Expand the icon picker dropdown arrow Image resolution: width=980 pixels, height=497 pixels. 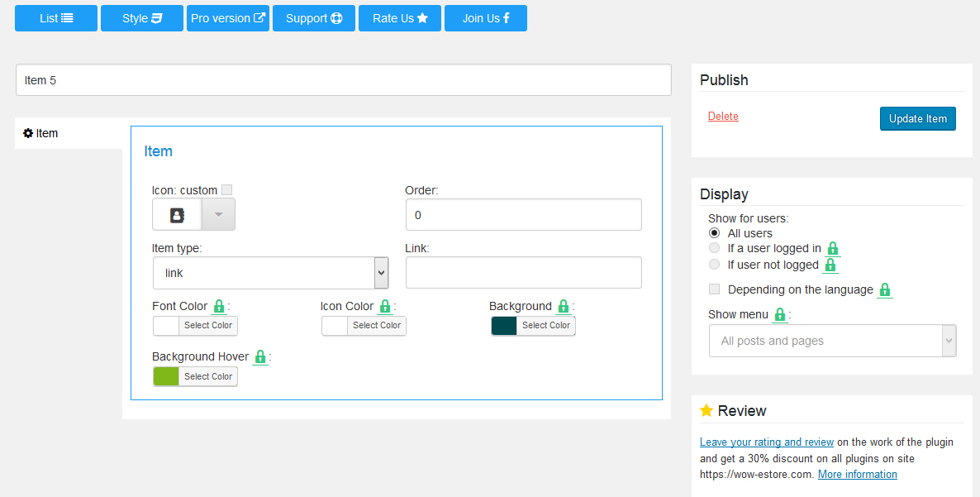218,215
